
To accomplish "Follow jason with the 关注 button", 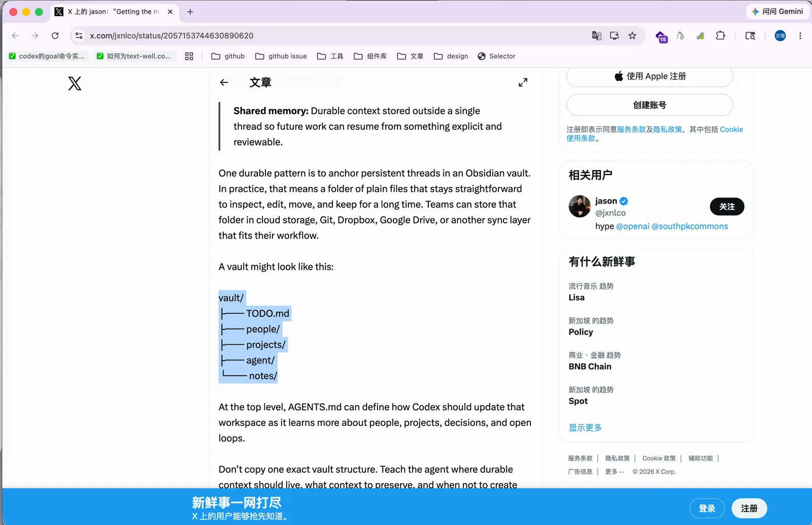I will [727, 207].
